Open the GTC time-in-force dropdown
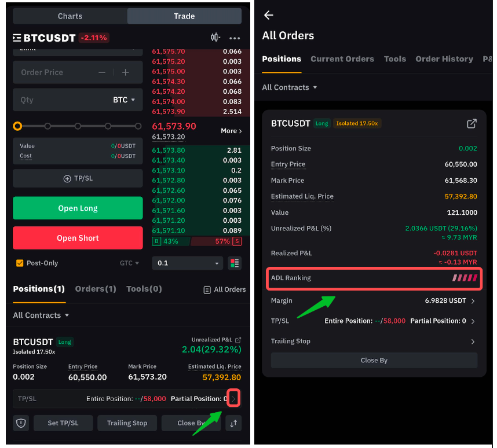This screenshot has height=448, width=497. pos(129,263)
